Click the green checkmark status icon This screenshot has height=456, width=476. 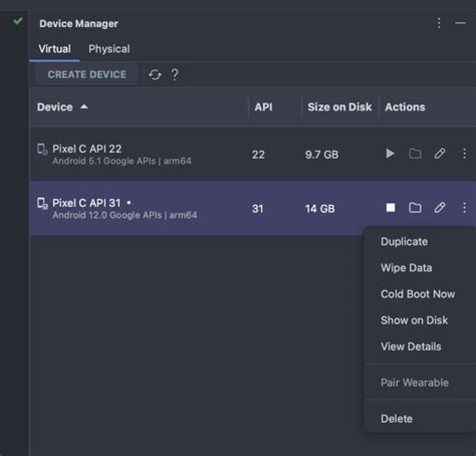(x=18, y=21)
